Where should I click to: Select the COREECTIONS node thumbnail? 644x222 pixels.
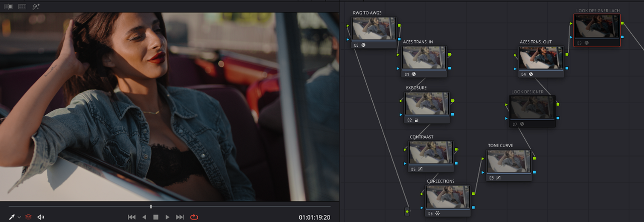(448, 197)
